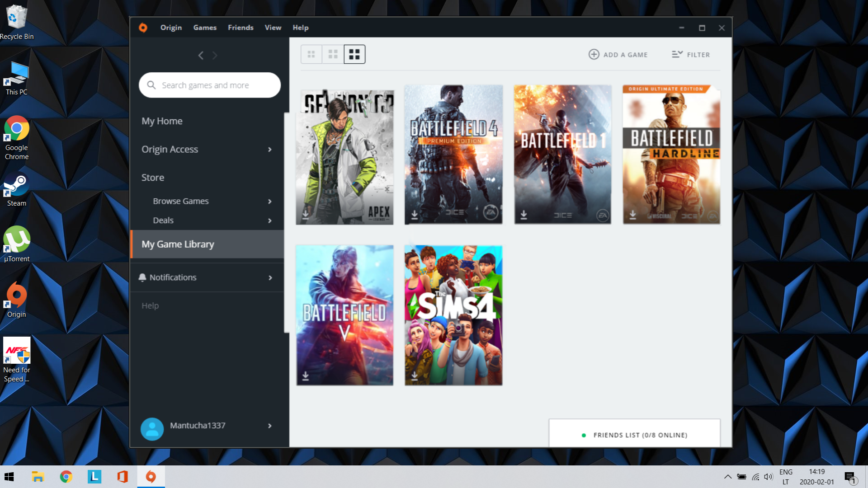Click the Notifications bell icon

click(142, 277)
